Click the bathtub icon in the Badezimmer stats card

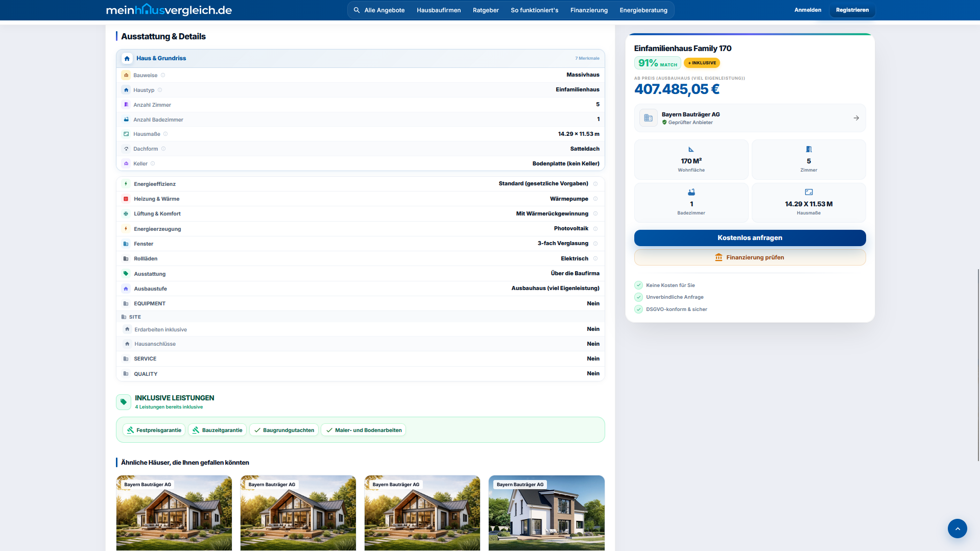coord(691,192)
